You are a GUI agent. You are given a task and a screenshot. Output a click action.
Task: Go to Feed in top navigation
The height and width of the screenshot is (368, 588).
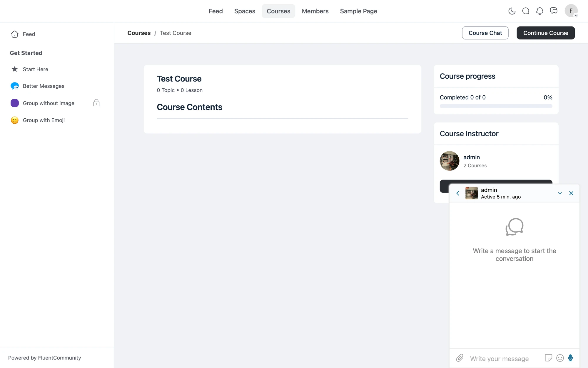(x=216, y=11)
